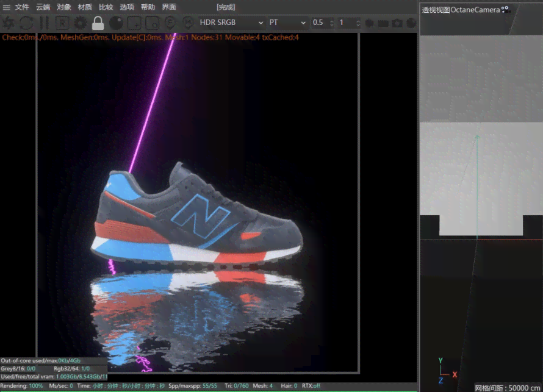Click the camera snapshot icon in toolbar

click(x=397, y=23)
